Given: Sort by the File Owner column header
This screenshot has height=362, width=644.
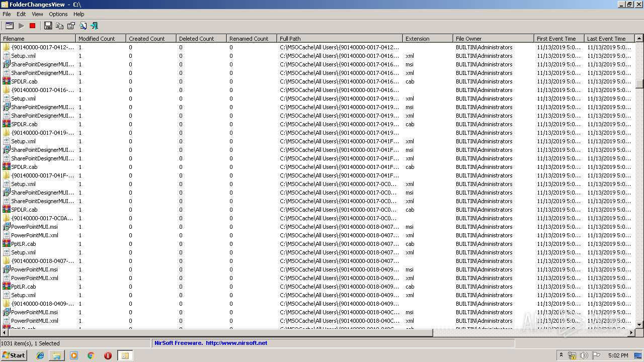Looking at the screenshot, I should [494, 38].
